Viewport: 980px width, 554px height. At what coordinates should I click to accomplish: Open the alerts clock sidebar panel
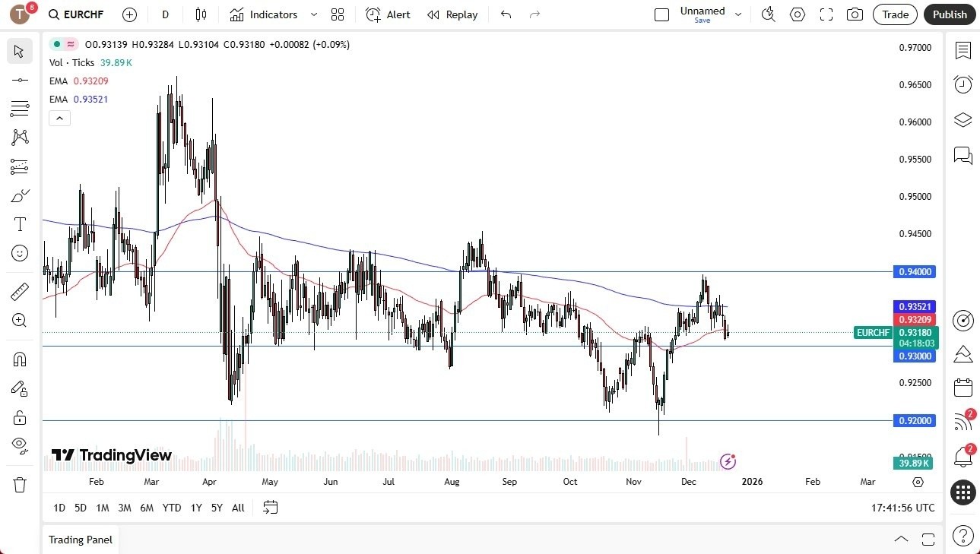[963, 84]
